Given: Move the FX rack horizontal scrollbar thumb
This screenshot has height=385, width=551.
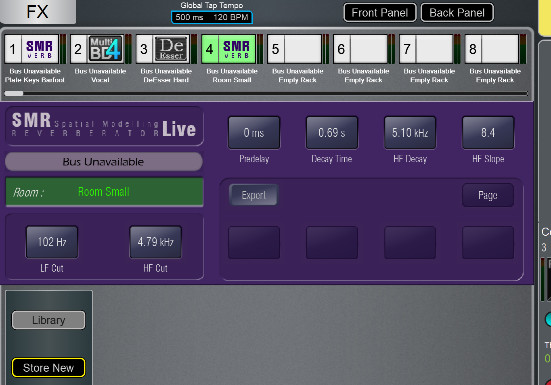Looking at the screenshot, I should (x=14, y=93).
